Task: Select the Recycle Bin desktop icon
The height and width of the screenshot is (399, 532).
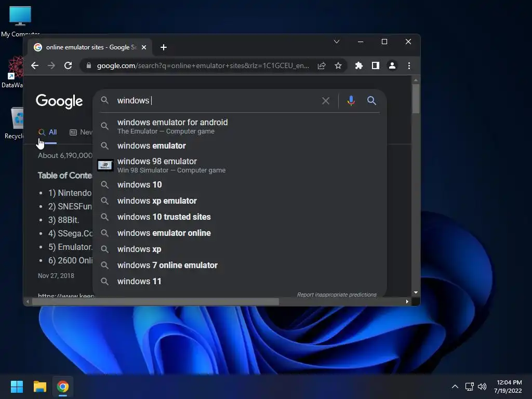Action: click(14, 124)
